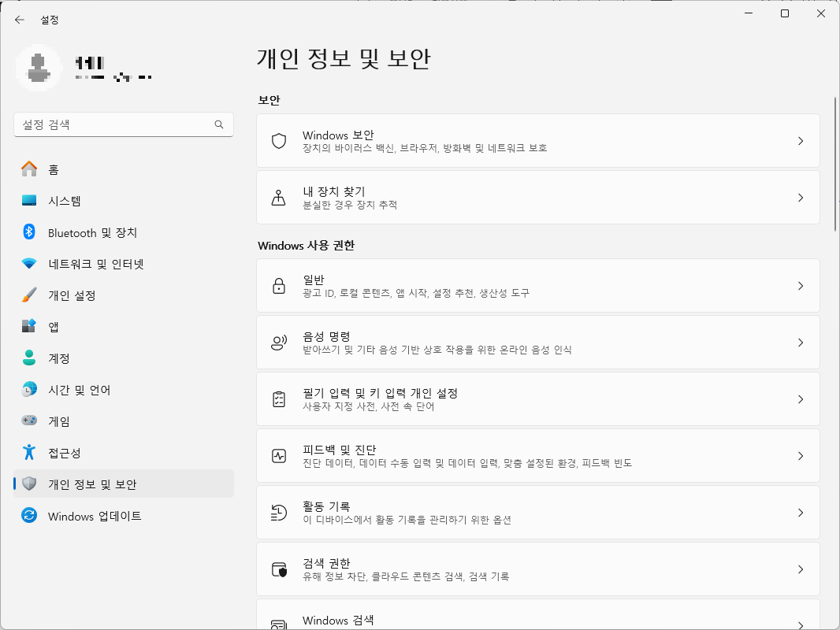Click the back arrow in title bar

coord(20,20)
